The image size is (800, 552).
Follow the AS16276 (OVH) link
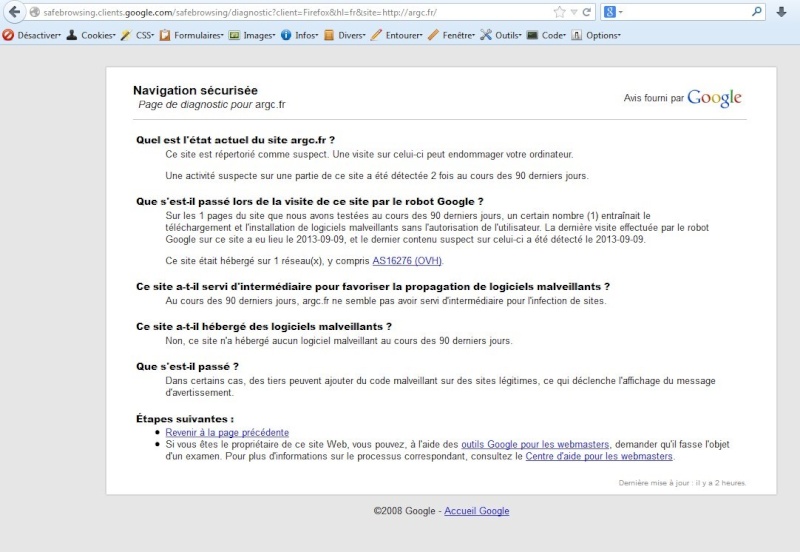click(x=407, y=261)
